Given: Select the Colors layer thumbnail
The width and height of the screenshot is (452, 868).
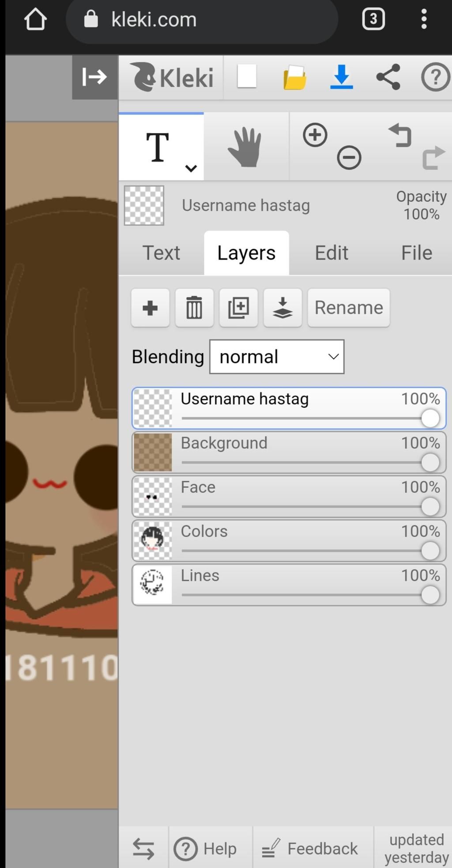Looking at the screenshot, I should pos(152,541).
